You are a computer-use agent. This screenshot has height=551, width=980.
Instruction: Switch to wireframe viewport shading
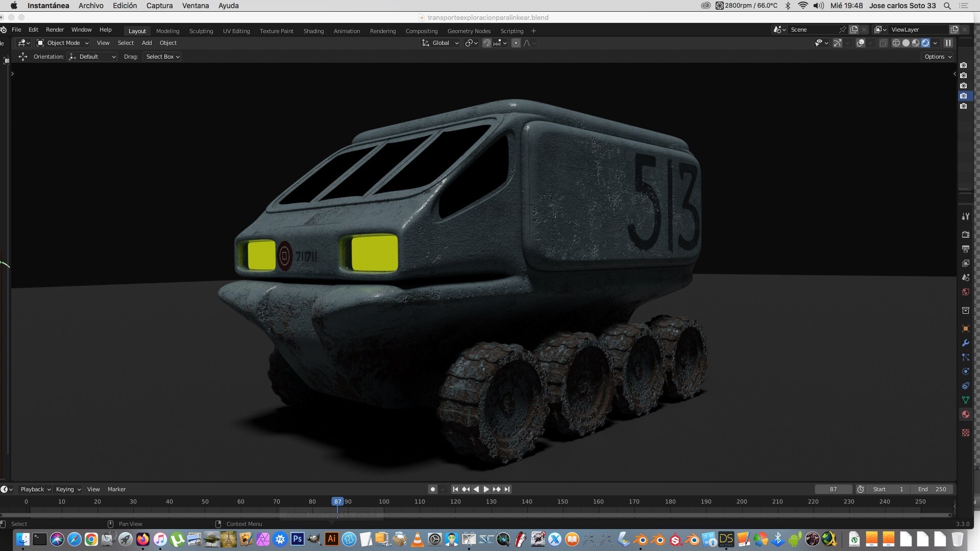(896, 43)
